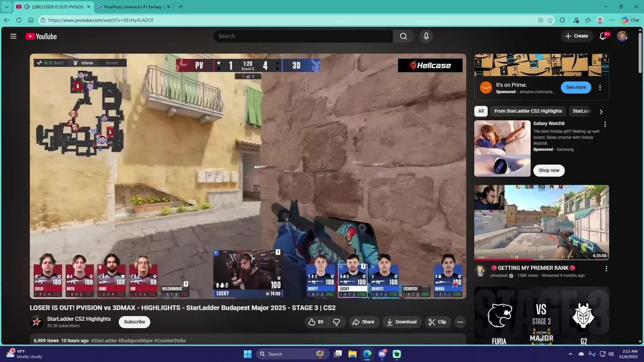Open Edge profile icon in toolbar
Viewport: 644px width, 362px height.
(600, 20)
